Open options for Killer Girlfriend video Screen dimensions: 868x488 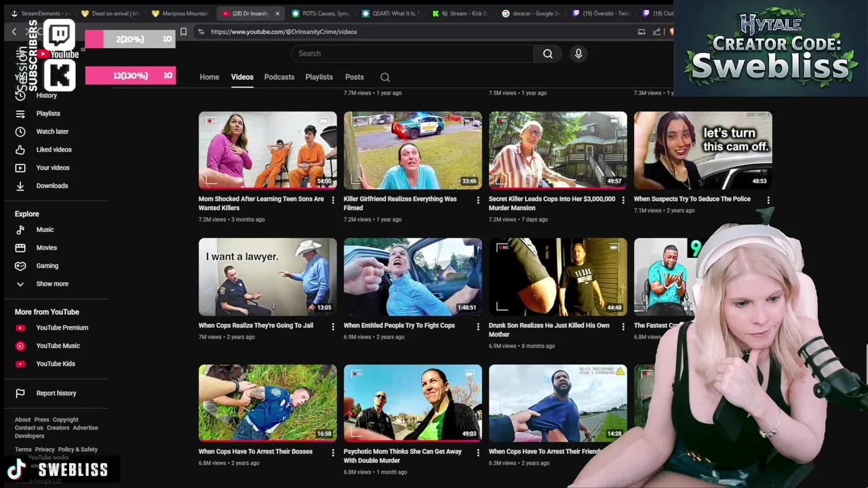tap(477, 200)
